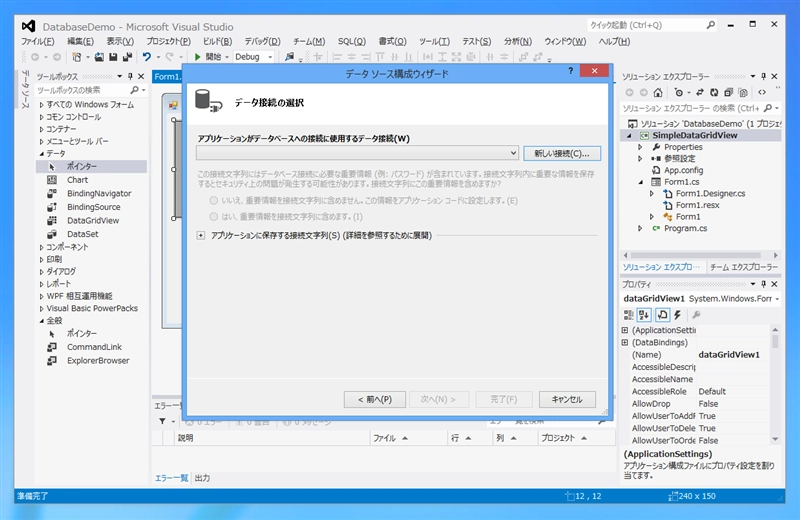Open the デバッグ(D) menu
Image resolution: width=800 pixels, height=520 pixels.
262,41
